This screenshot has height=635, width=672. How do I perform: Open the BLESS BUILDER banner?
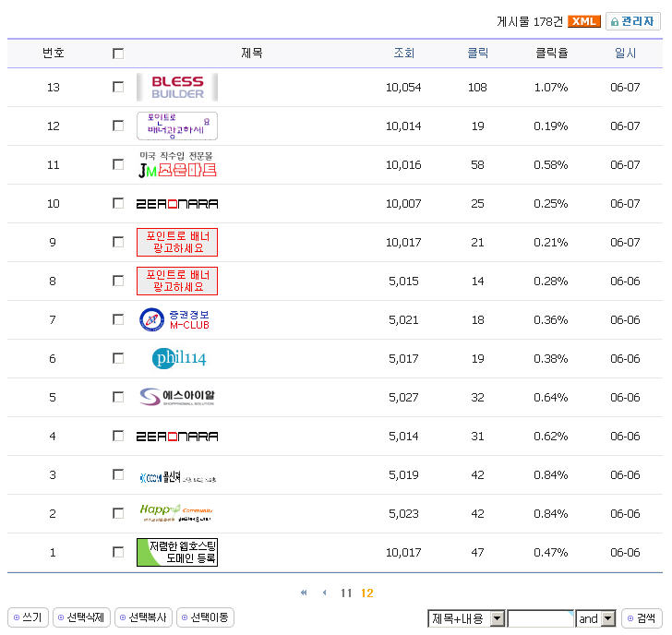click(x=176, y=87)
